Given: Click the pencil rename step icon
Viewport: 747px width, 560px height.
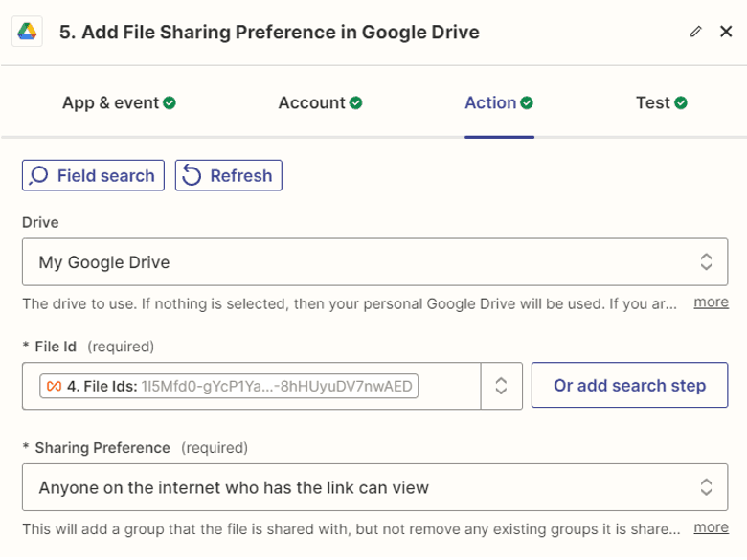Looking at the screenshot, I should 695,32.
